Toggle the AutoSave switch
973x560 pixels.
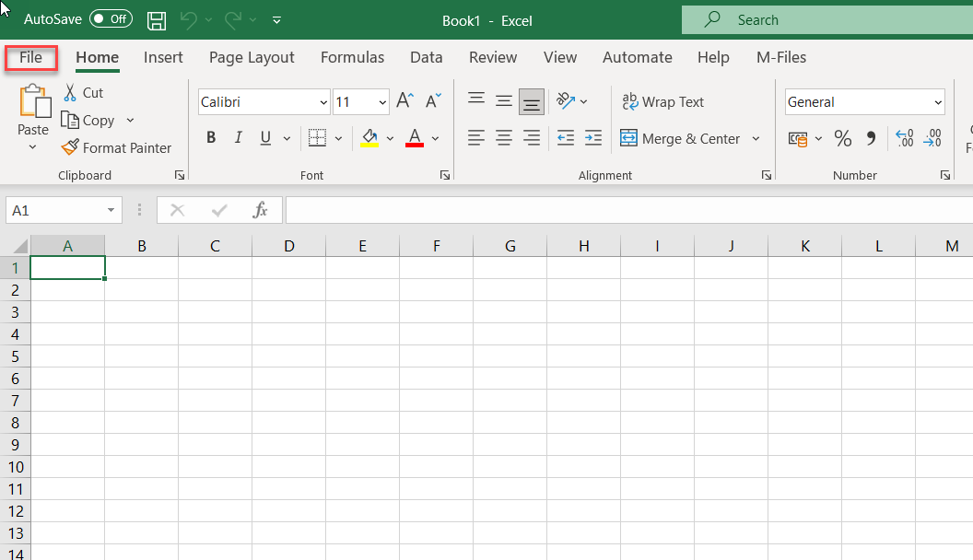(111, 19)
